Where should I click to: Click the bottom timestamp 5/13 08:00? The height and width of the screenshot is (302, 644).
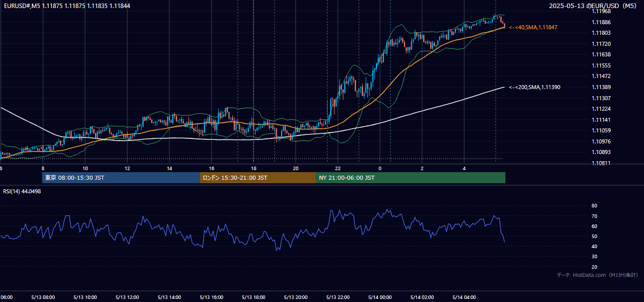point(42,297)
